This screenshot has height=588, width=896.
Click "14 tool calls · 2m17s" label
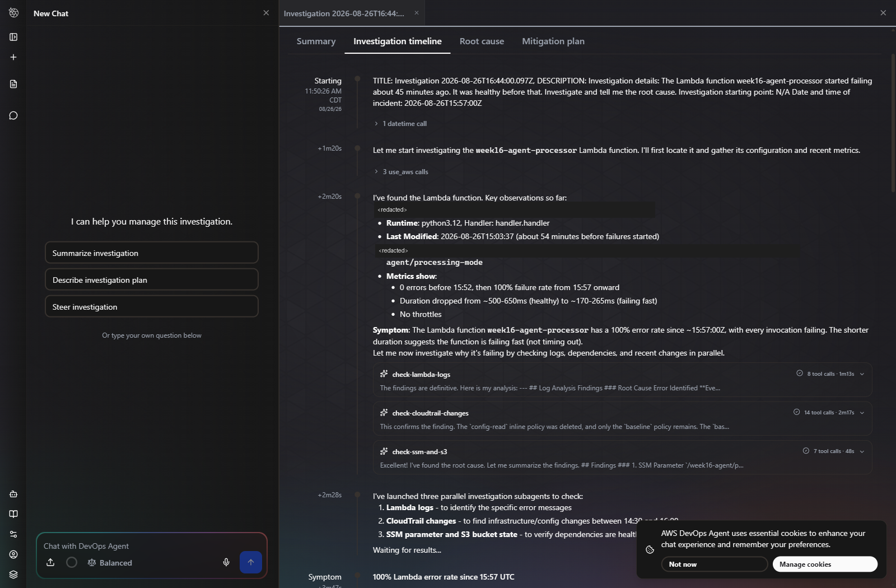coord(829,413)
